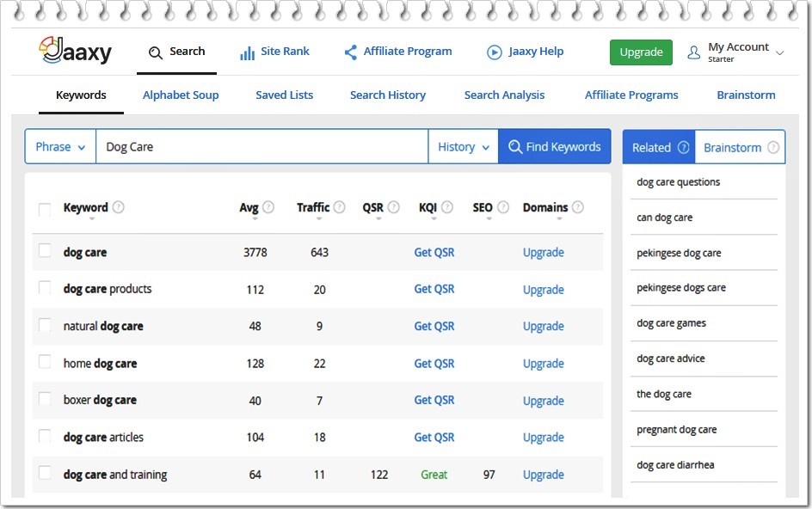
Task: Expand the My Account menu chevron
Action: [x=780, y=52]
